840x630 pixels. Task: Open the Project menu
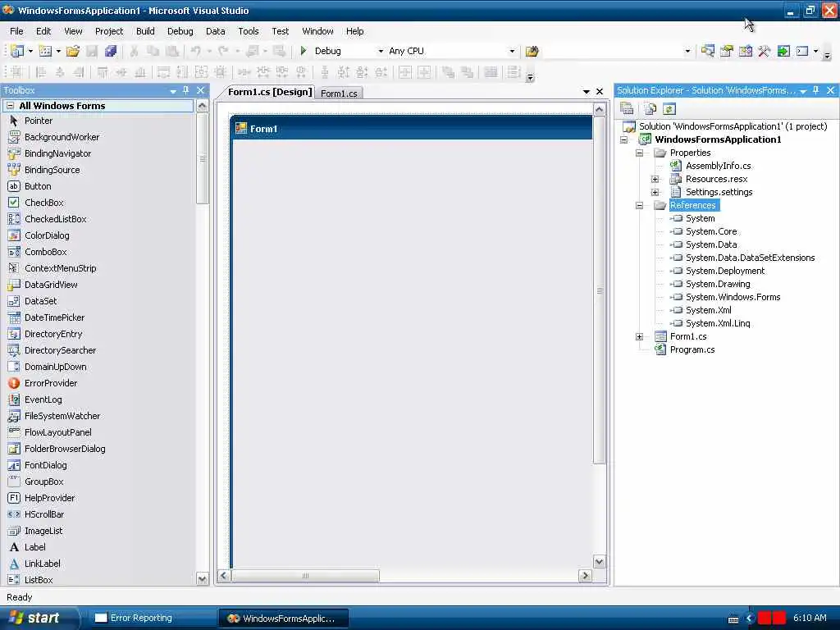[x=109, y=31]
